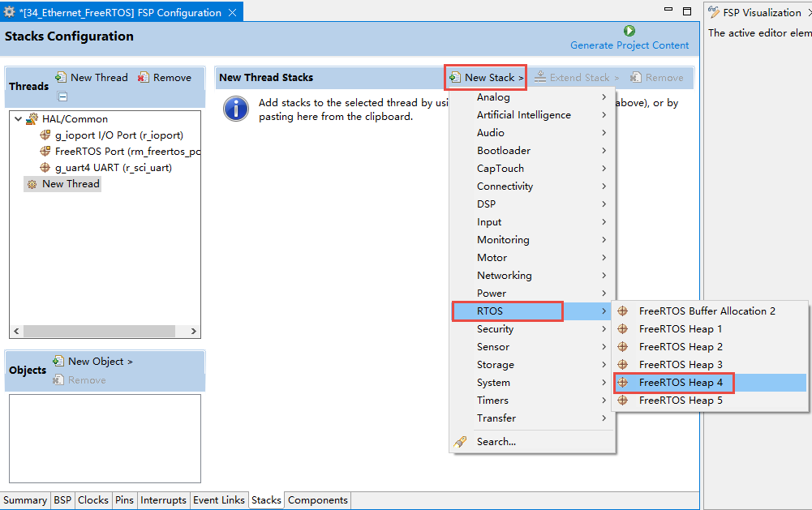Minimize the editor pane
Viewport: 812px width, 510px height.
tap(668, 9)
